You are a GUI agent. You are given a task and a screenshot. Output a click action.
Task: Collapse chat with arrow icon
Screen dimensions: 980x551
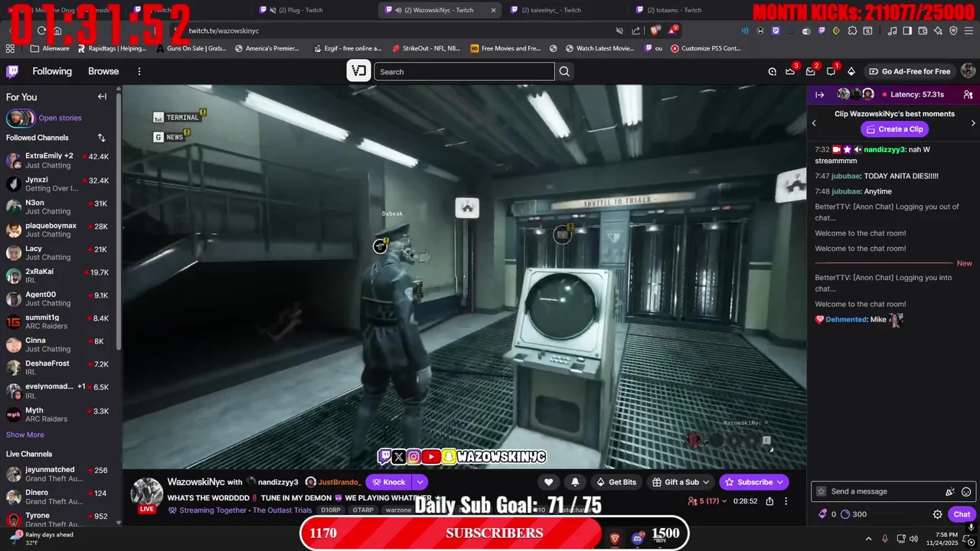point(819,94)
